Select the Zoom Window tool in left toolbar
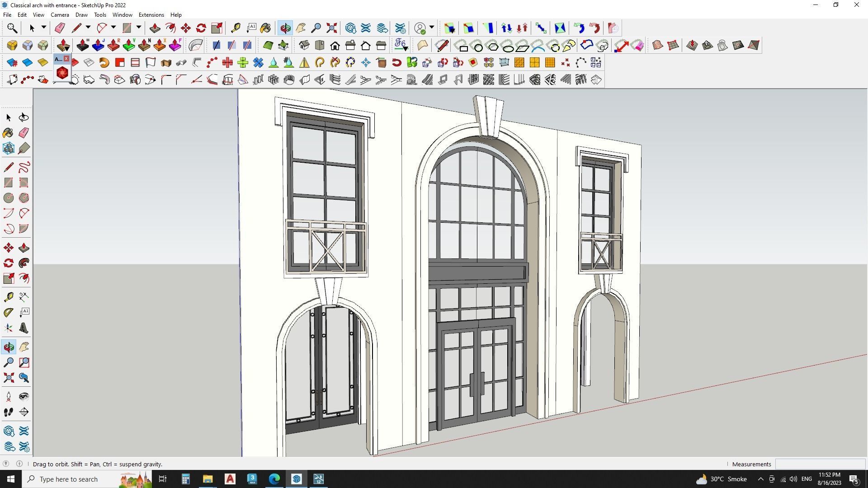 [x=24, y=362]
